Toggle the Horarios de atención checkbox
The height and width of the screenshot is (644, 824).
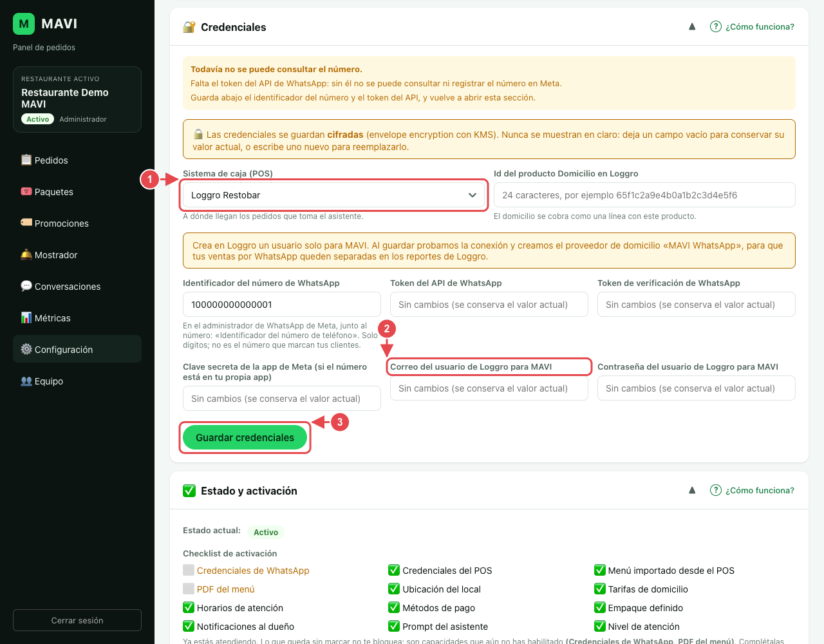(x=189, y=607)
